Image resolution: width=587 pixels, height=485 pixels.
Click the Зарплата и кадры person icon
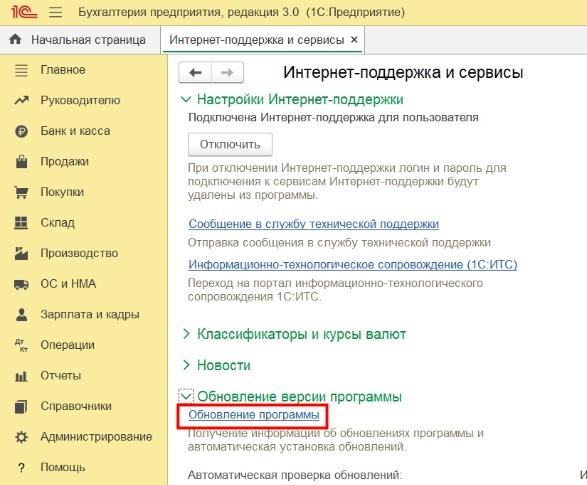(x=21, y=314)
